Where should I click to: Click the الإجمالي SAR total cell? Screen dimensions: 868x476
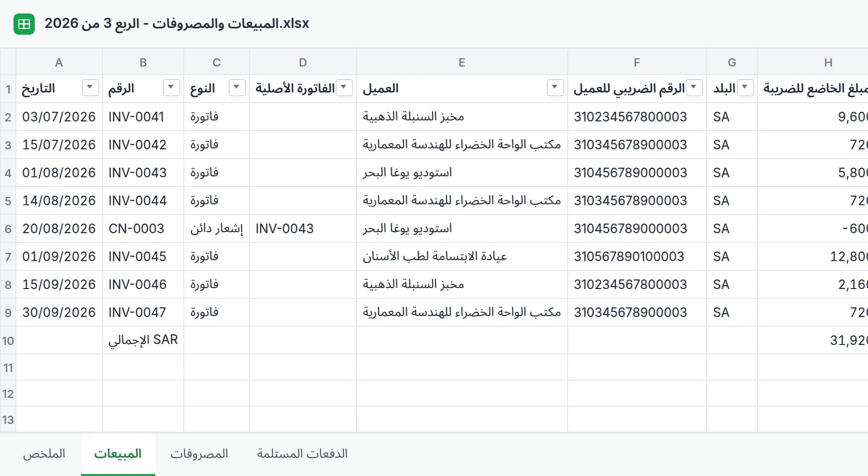[x=143, y=341]
